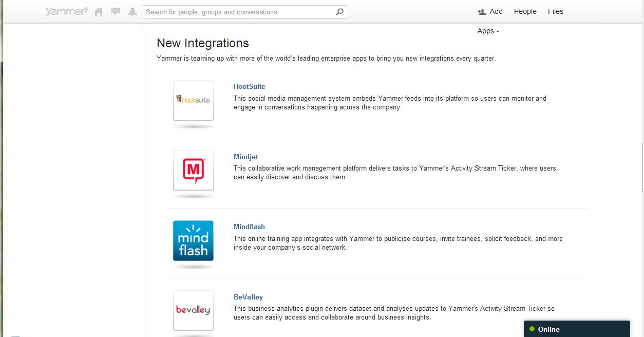Open the Mindflash app logo

[193, 240]
